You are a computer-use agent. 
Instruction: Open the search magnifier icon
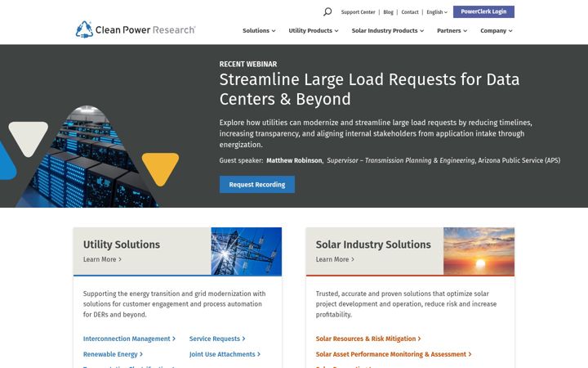coord(327,11)
